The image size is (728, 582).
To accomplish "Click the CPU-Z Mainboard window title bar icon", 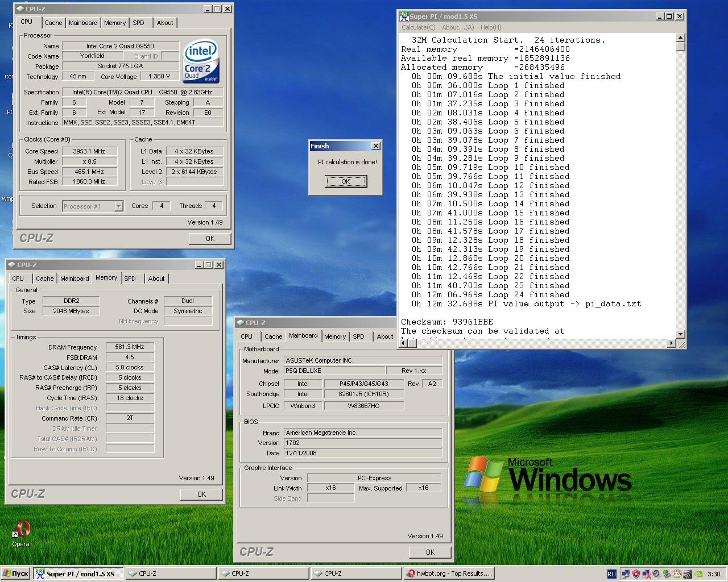I will [241, 322].
